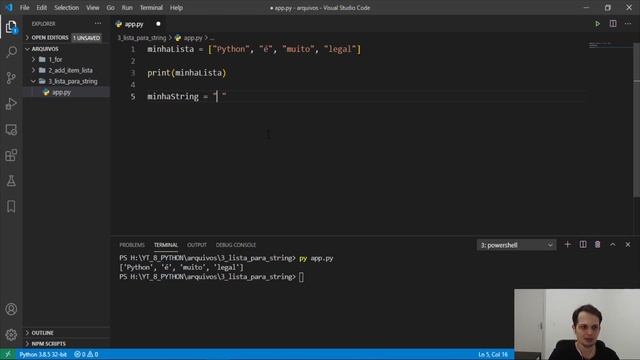Open the View menu
The width and height of the screenshot is (640, 360).
[93, 8]
